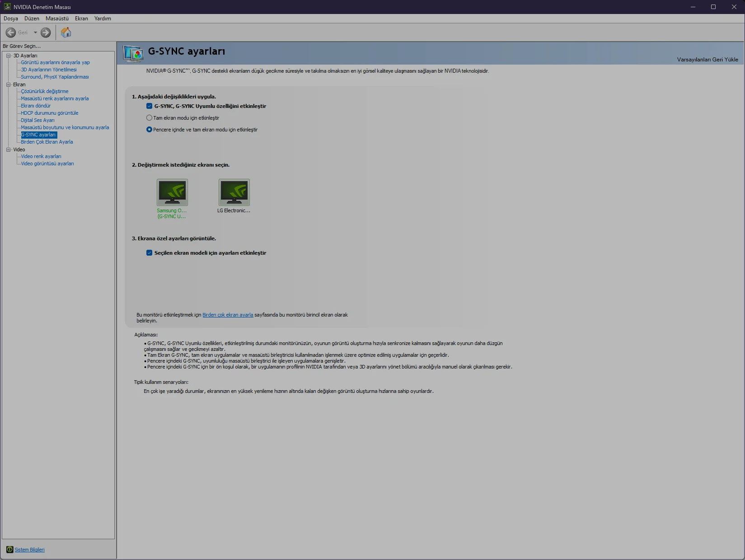745x560 pixels.
Task: Open Çözünürlük değiştirme page
Action: click(x=45, y=91)
